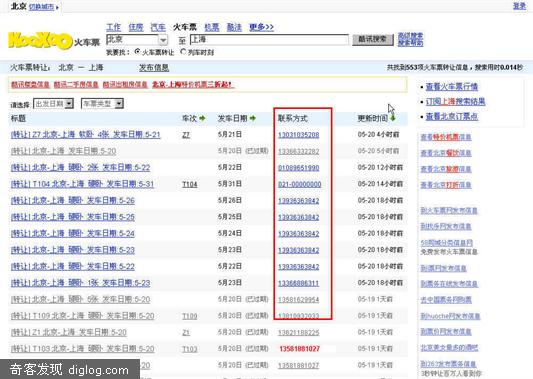Open the 酷讯二手房信息 red link
The height and width of the screenshot is (379, 533).
click(x=76, y=84)
